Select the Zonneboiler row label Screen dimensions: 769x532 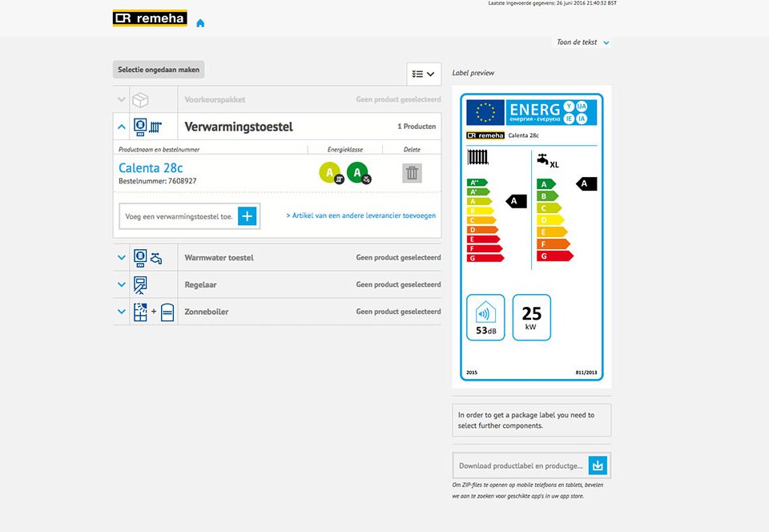(x=206, y=312)
